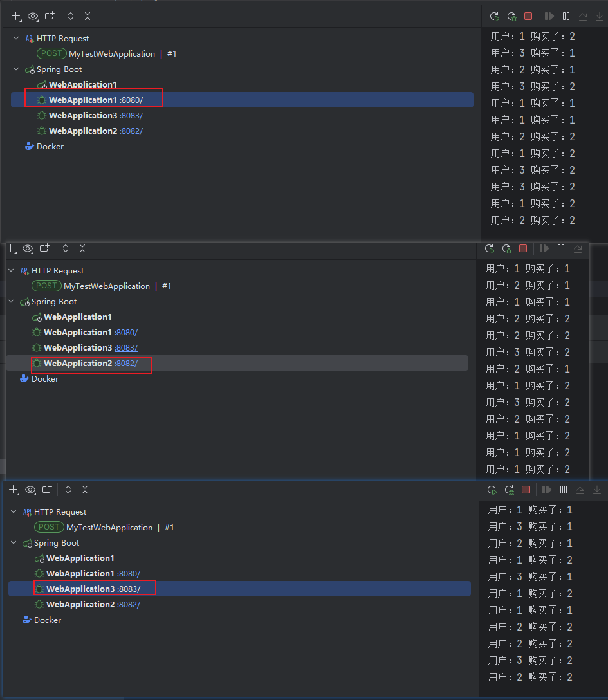The width and height of the screenshot is (608, 700).
Task: Select the Docker node in middle panel
Action: [40, 378]
